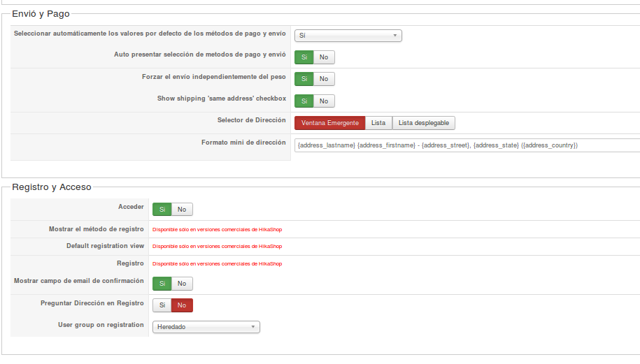Set 'Acceder' to Si

point(162,209)
